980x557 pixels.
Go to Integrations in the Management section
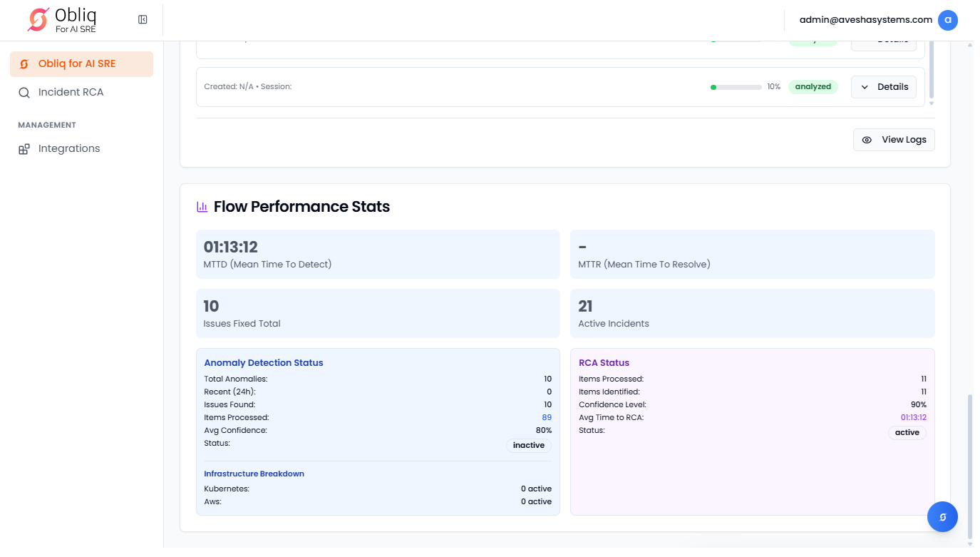[69, 149]
